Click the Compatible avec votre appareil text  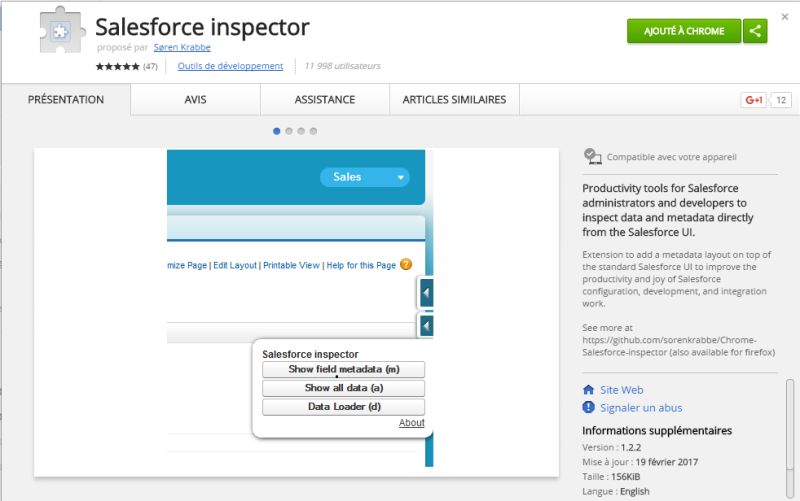pos(671,157)
